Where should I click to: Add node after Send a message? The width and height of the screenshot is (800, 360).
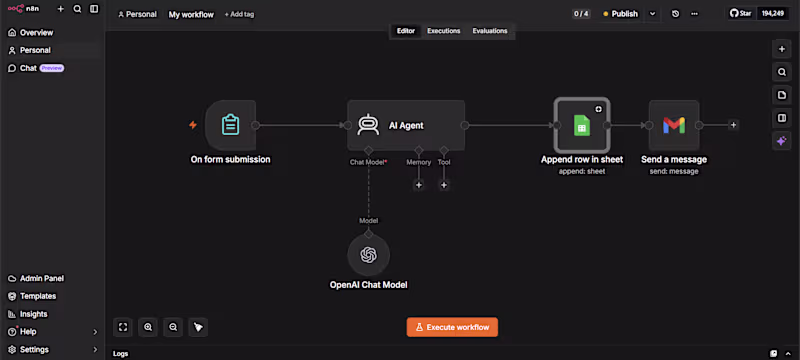(733, 125)
